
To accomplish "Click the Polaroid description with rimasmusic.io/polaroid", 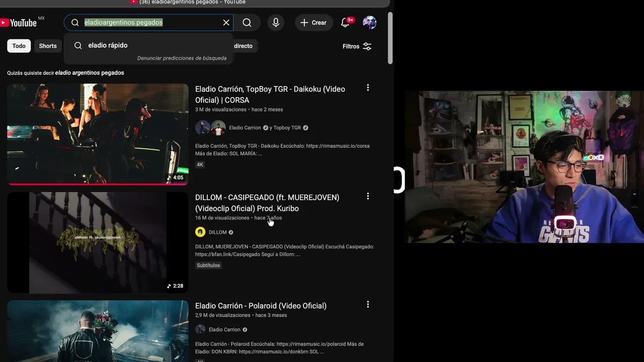I will (279, 348).
